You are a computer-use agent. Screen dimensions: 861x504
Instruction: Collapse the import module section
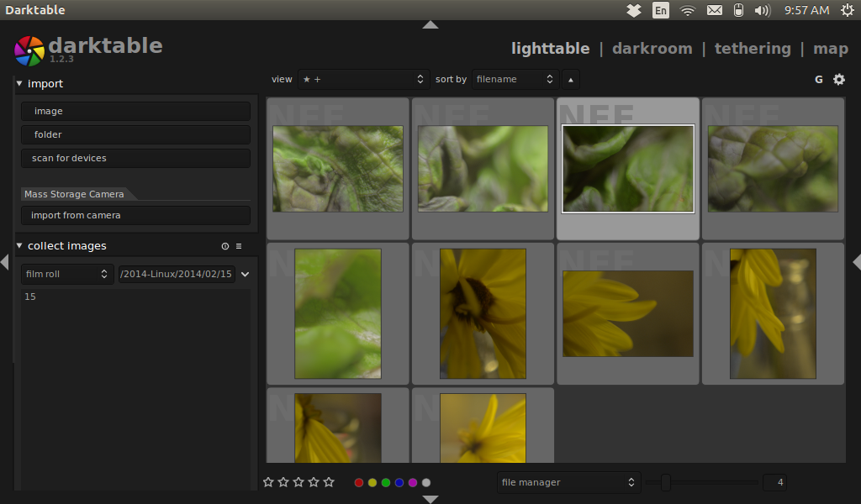(x=19, y=83)
